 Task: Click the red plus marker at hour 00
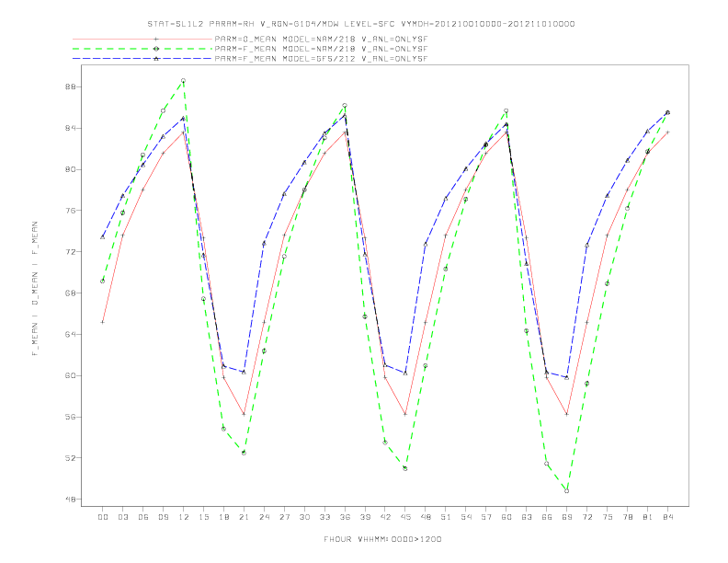point(103,322)
